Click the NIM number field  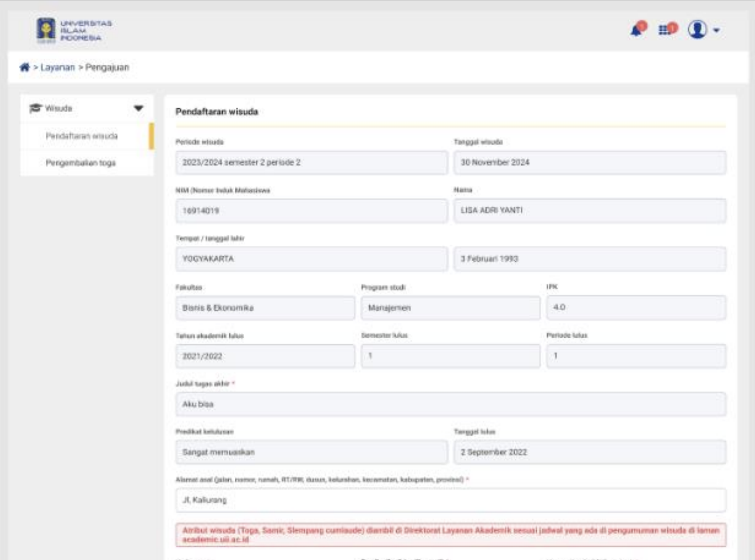pos(311,211)
